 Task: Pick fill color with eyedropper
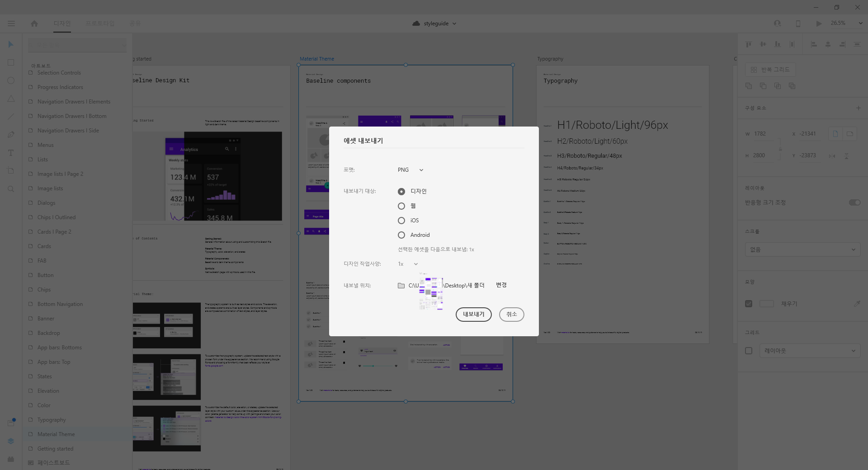[x=857, y=304]
